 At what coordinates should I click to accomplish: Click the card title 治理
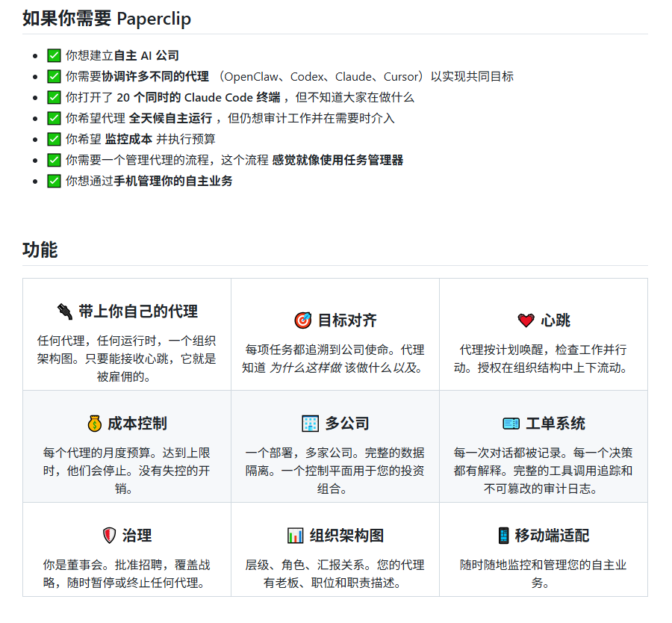[137, 535]
